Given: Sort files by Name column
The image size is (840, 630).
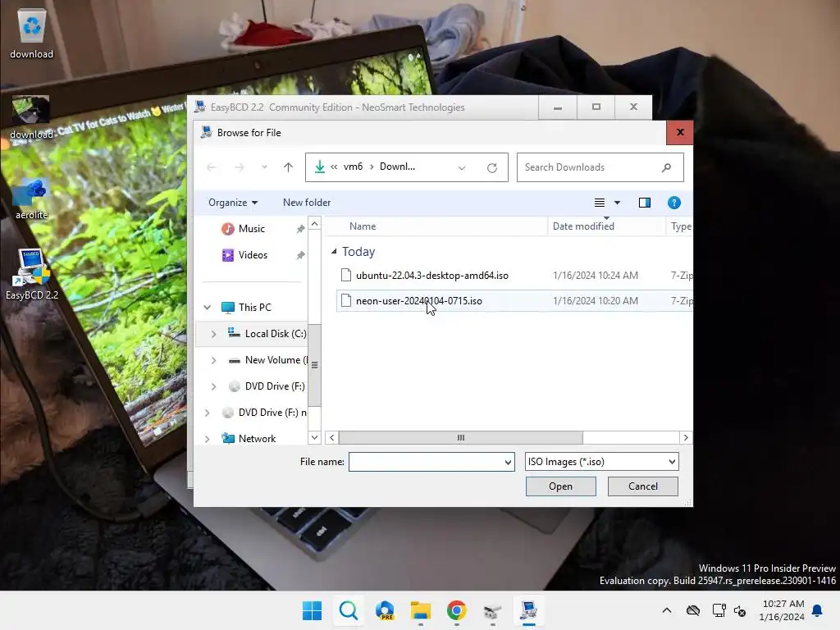Looking at the screenshot, I should pyautogui.click(x=362, y=226).
